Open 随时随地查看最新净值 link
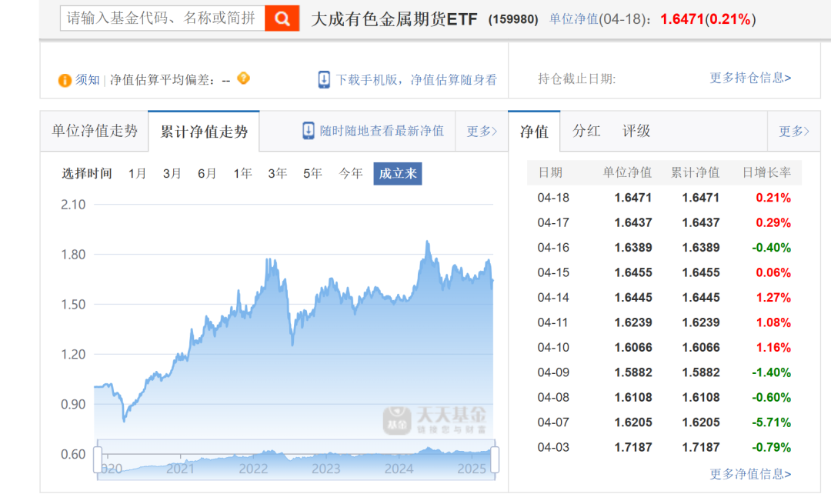The image size is (831, 504). point(382,131)
